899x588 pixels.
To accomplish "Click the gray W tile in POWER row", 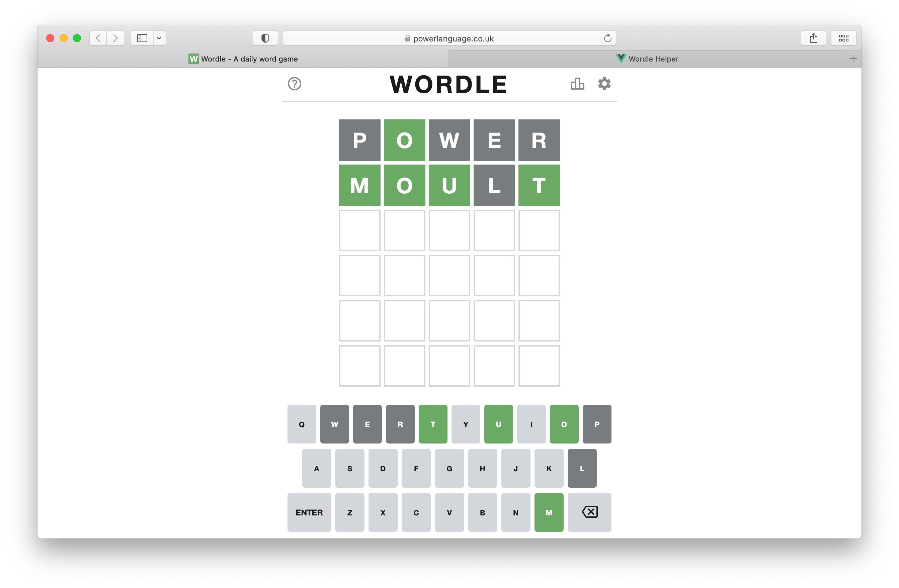I will click(449, 140).
